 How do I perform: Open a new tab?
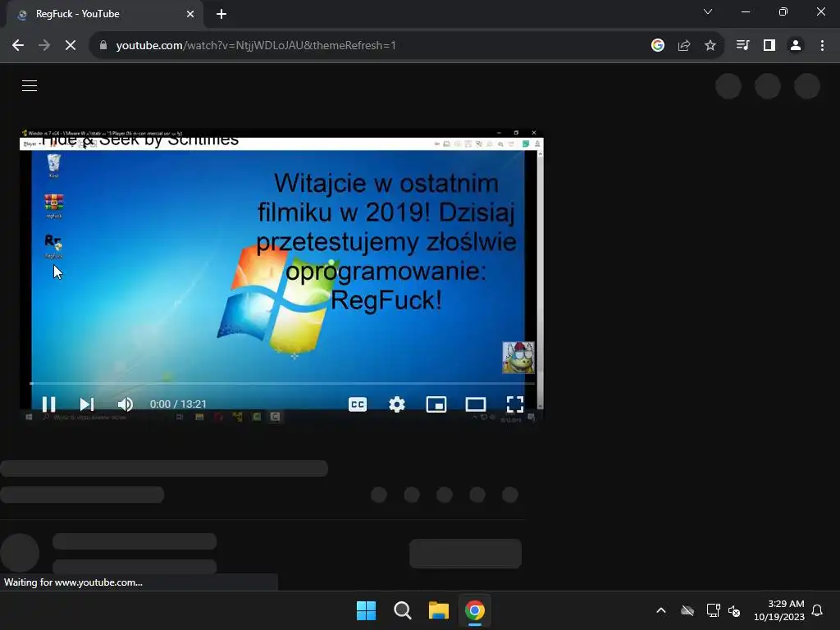pyautogui.click(x=221, y=14)
